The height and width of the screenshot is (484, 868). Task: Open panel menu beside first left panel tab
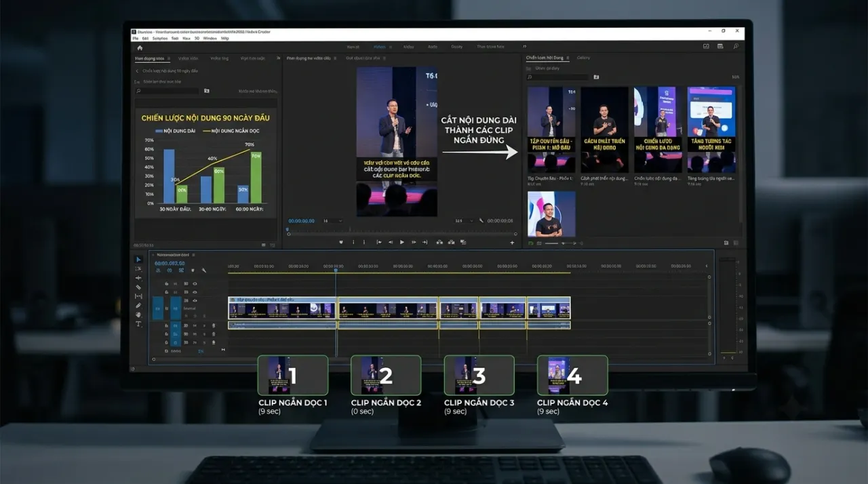pos(169,58)
